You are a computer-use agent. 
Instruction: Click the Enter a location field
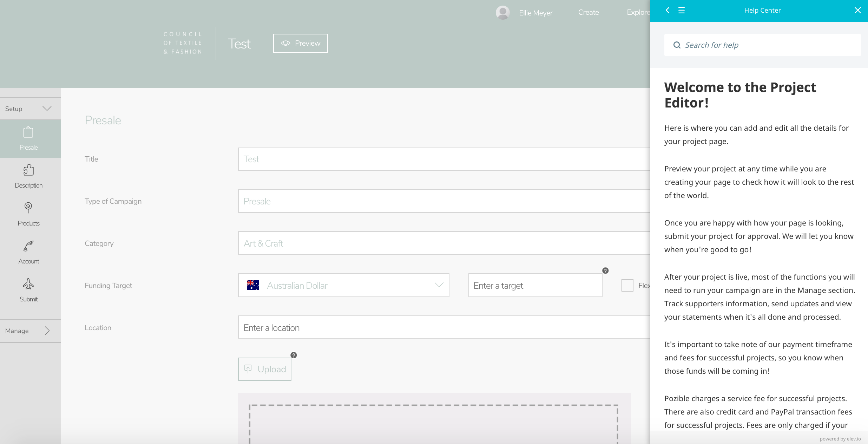coord(444,327)
